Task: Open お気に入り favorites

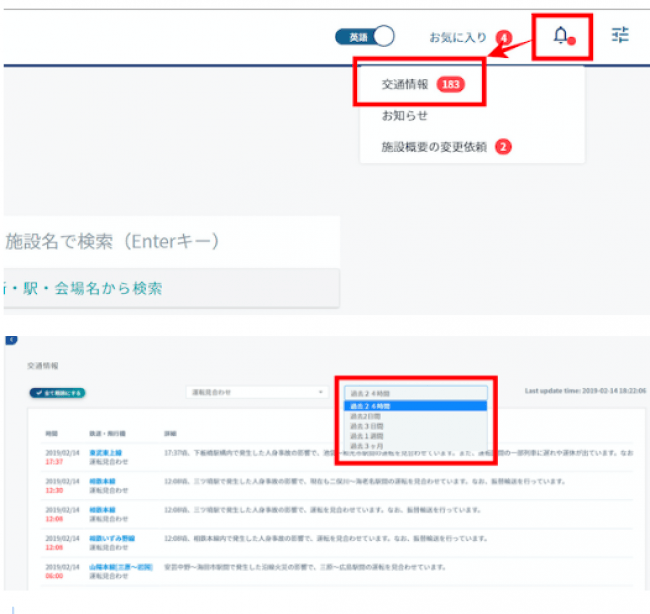Action: coord(458,38)
